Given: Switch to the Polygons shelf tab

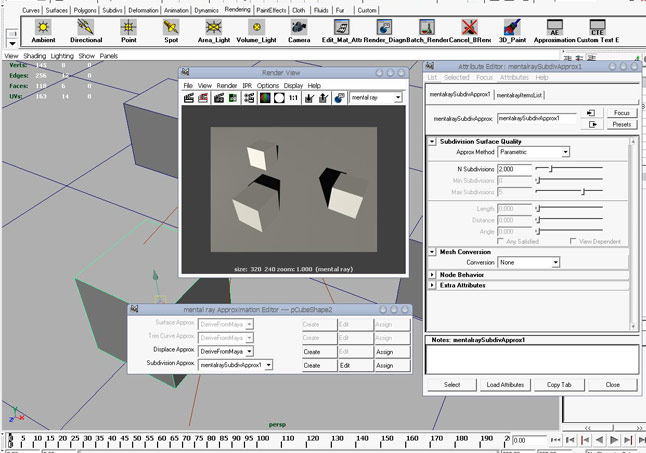Looking at the screenshot, I should pos(85,10).
